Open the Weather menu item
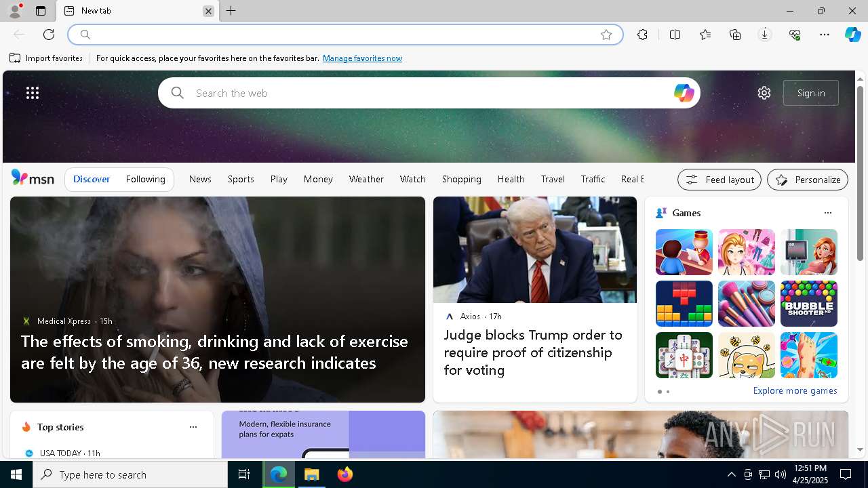This screenshot has height=488, width=868. pos(366,179)
